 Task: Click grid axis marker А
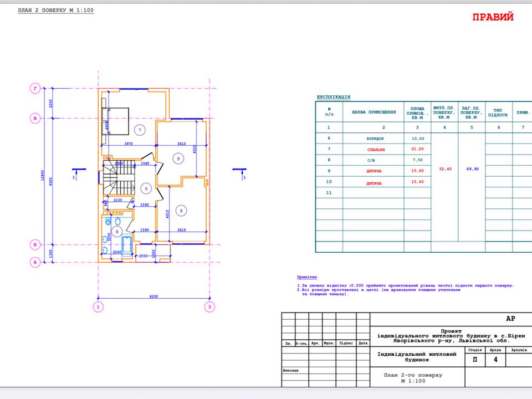pyautogui.click(x=36, y=263)
